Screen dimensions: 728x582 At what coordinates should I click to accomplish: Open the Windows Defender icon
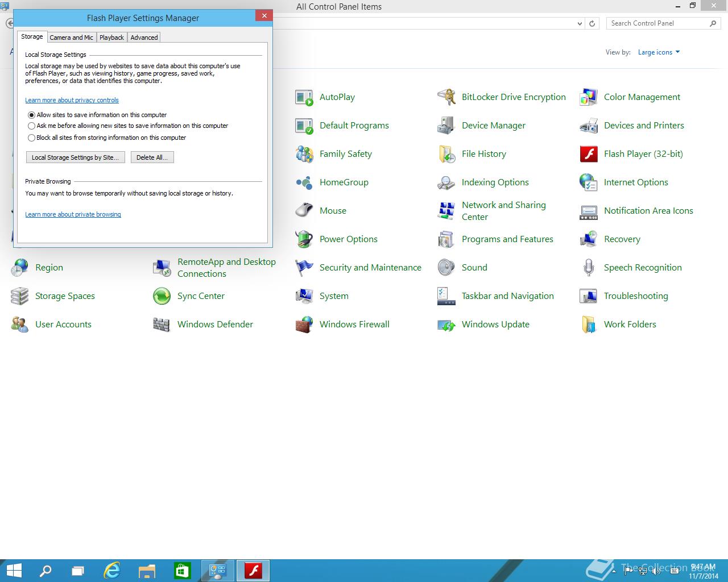[162, 325]
